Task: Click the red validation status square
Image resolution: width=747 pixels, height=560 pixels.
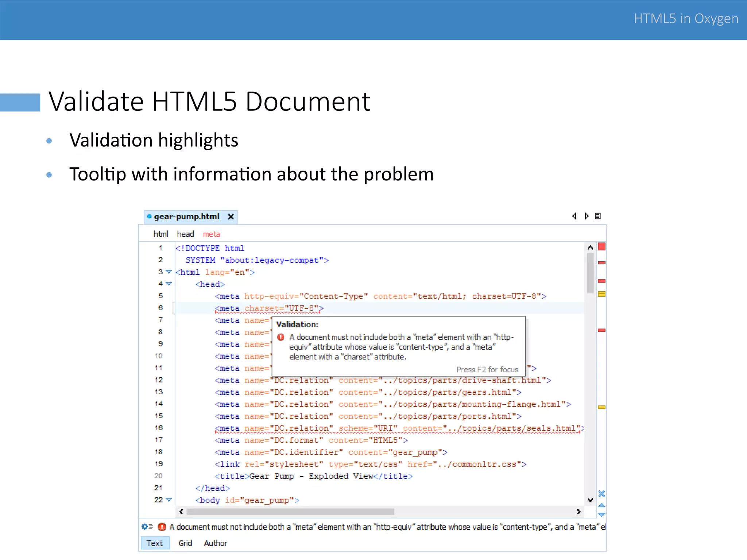Action: click(x=602, y=247)
